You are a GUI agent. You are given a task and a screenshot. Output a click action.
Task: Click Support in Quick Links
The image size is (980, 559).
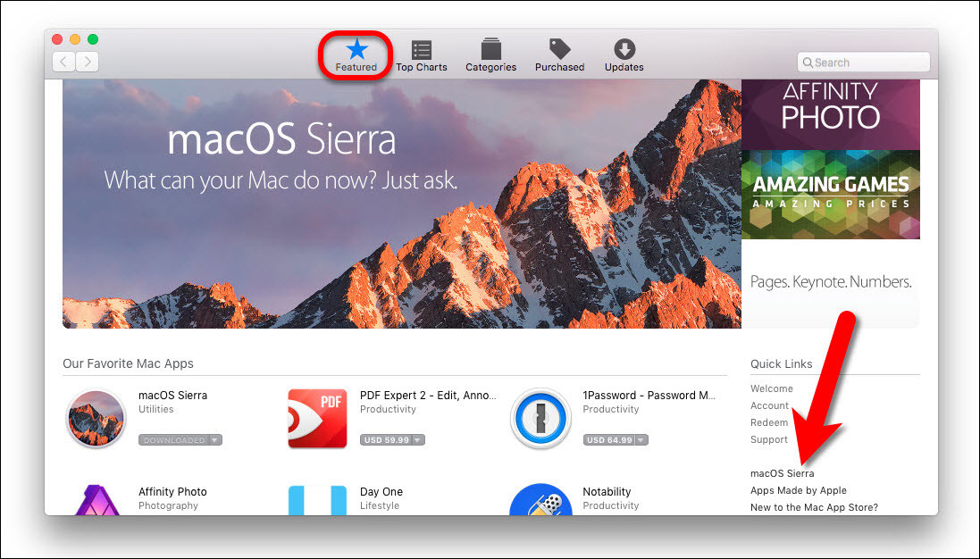(x=769, y=439)
